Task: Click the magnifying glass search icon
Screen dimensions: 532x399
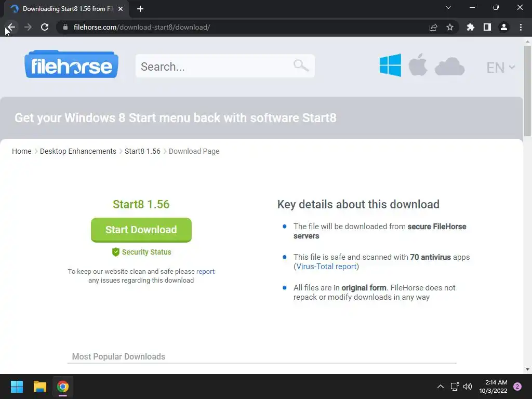Action: pos(301,65)
